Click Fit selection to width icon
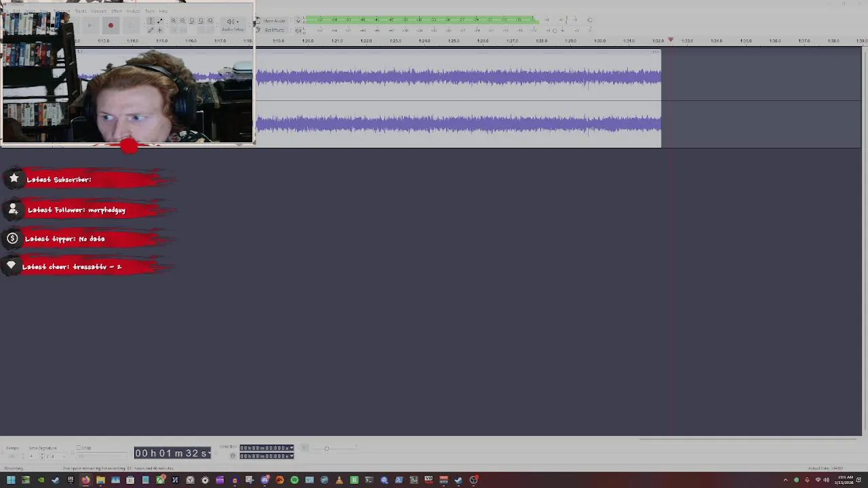The image size is (868, 488). pyautogui.click(x=192, y=21)
